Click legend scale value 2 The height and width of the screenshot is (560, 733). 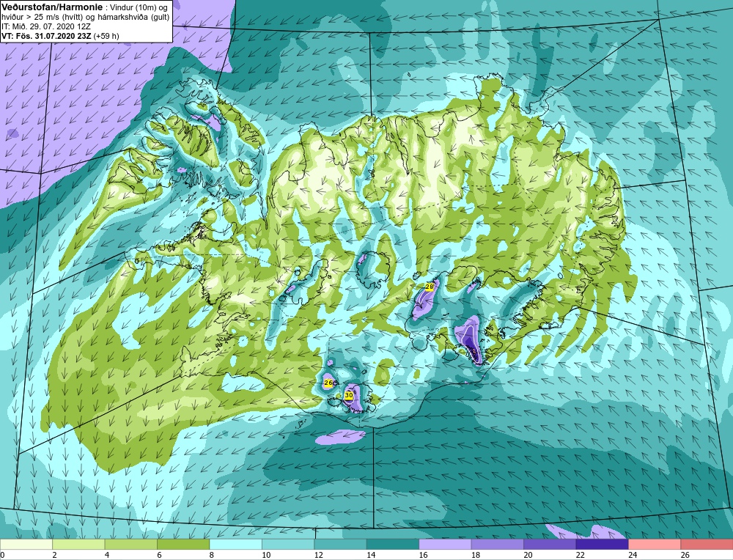click(x=55, y=555)
